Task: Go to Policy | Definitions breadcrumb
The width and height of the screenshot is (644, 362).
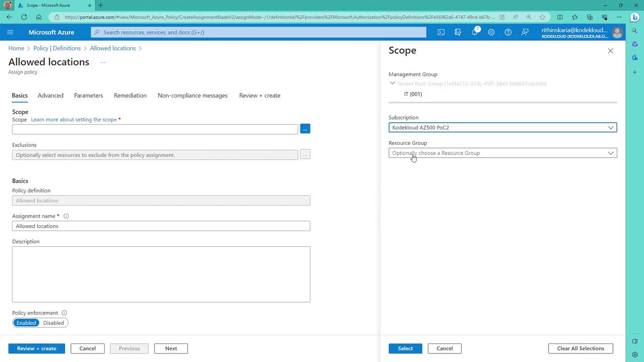Action: 57,48
